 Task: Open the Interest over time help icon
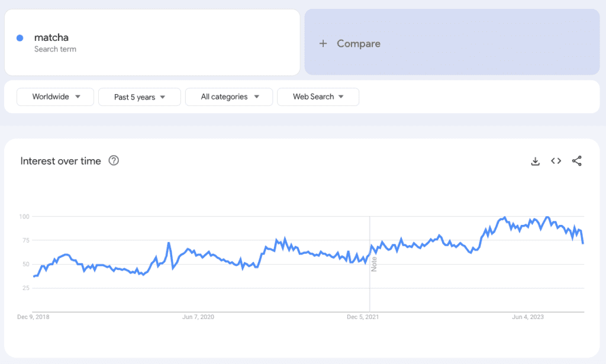tap(114, 160)
